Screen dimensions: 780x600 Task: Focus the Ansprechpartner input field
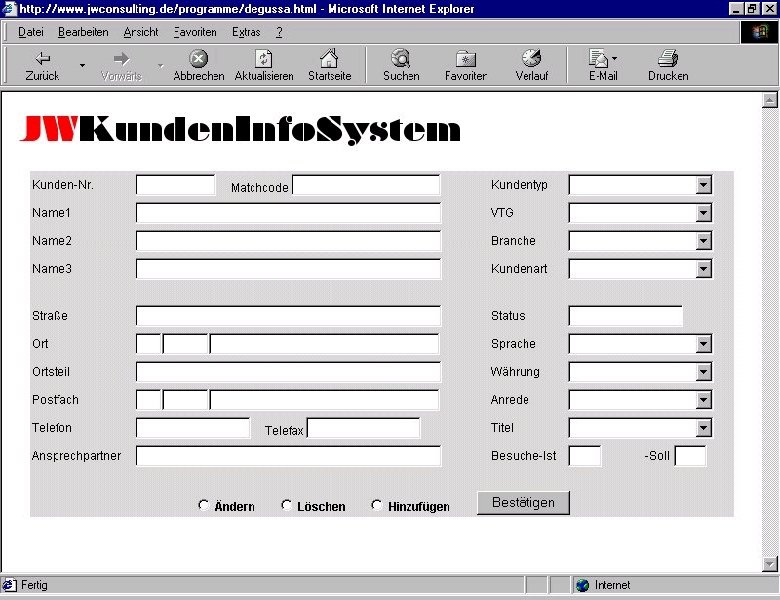[x=289, y=456]
